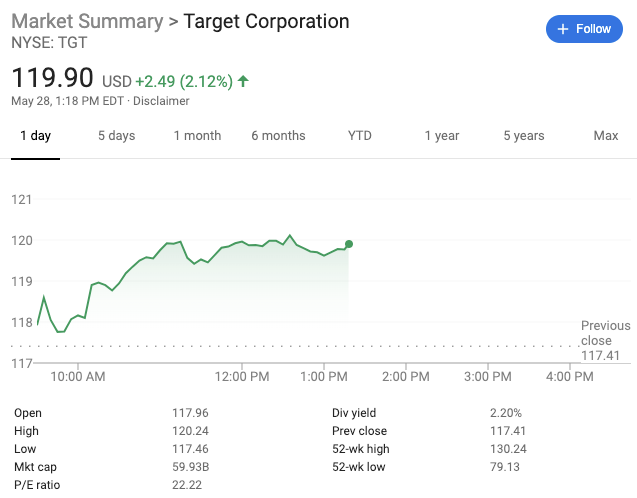Open the Disclaimer link

(x=161, y=101)
